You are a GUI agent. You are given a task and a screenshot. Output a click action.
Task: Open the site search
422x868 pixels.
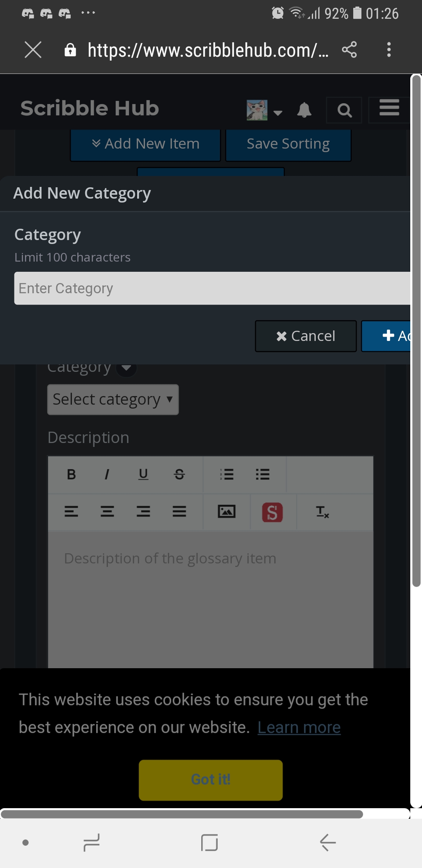pyautogui.click(x=344, y=110)
